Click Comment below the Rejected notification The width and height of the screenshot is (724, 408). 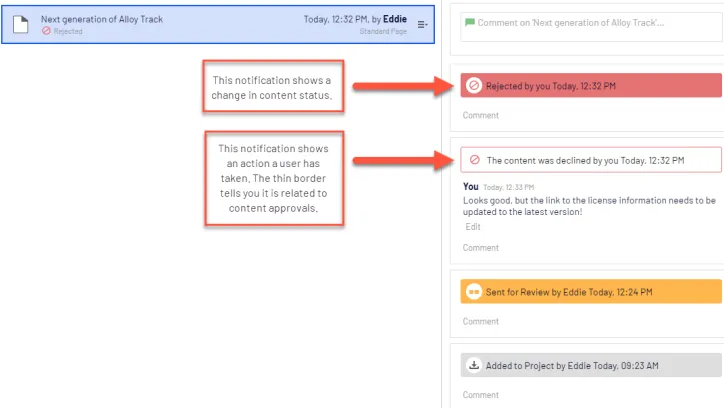481,115
